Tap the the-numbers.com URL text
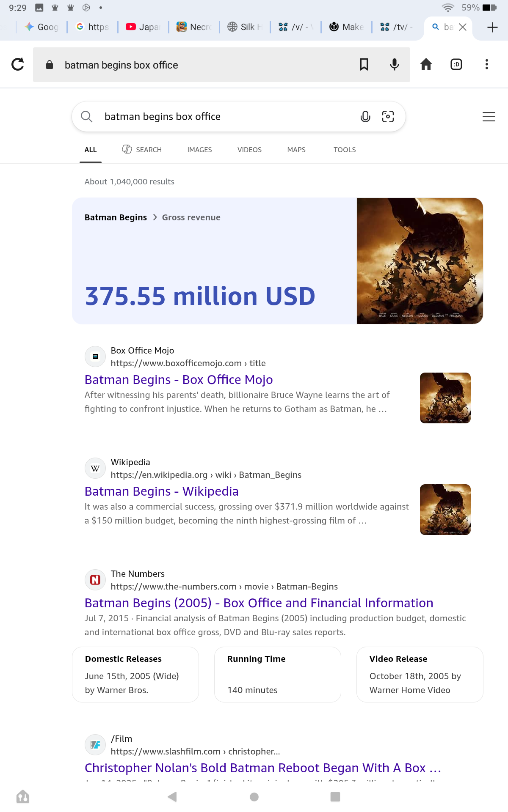The width and height of the screenshot is (508, 812). click(x=224, y=587)
